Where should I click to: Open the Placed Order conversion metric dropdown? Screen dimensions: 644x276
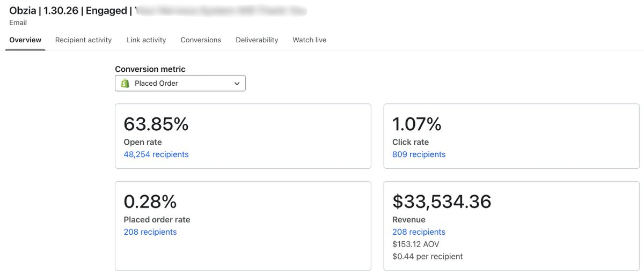[180, 83]
